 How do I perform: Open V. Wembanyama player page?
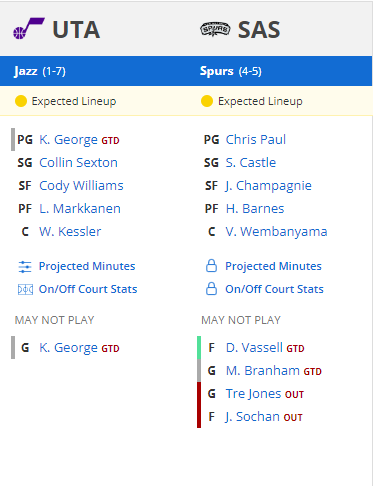pos(276,232)
